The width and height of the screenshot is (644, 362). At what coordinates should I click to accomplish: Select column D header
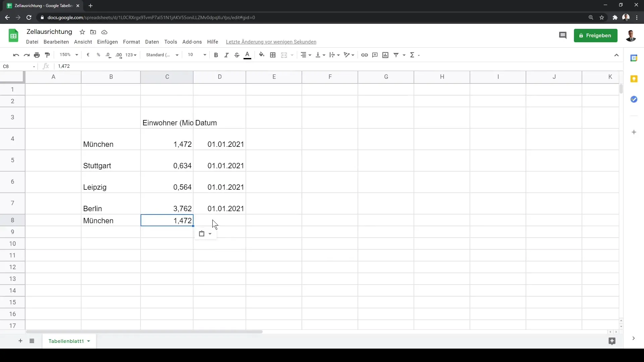coord(220,77)
